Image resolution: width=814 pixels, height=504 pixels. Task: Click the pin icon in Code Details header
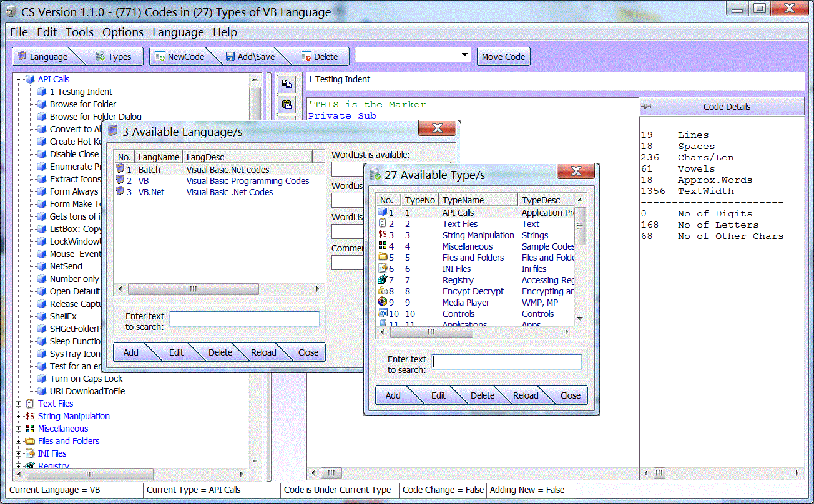click(647, 107)
